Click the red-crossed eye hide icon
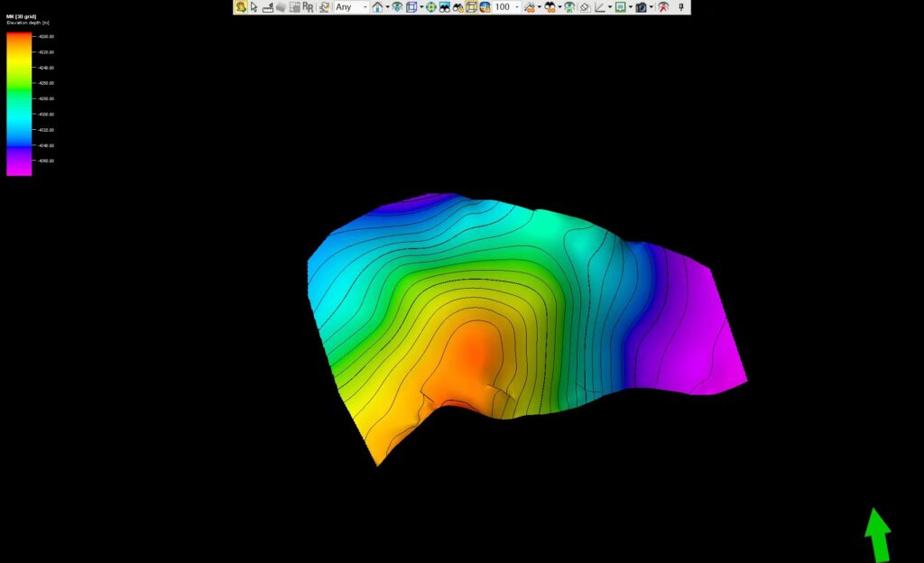The width and height of the screenshot is (924, 563). click(x=663, y=7)
